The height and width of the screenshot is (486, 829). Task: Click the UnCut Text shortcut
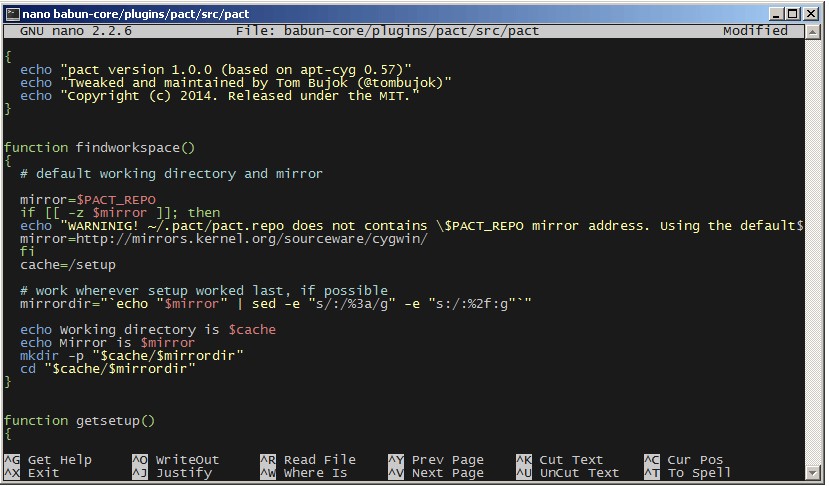coord(579,473)
